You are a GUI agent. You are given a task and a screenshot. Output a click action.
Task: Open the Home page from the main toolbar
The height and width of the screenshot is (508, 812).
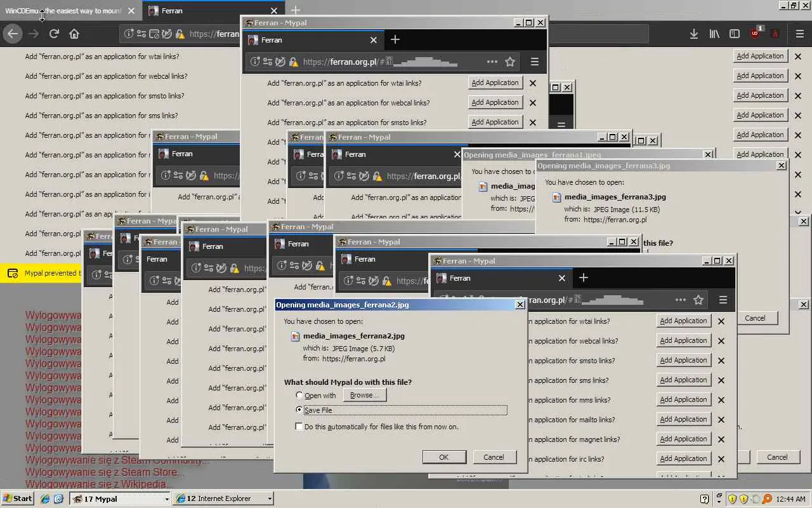(74, 34)
